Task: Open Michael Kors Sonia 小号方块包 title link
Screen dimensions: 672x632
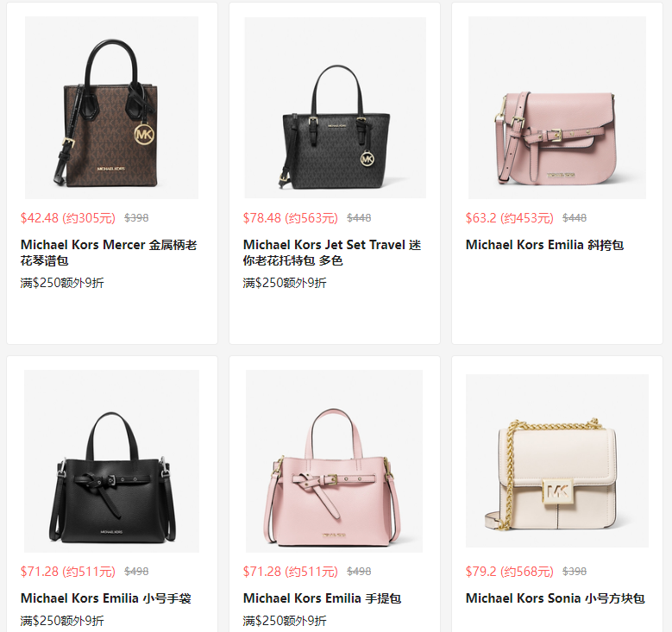Action: [556, 598]
